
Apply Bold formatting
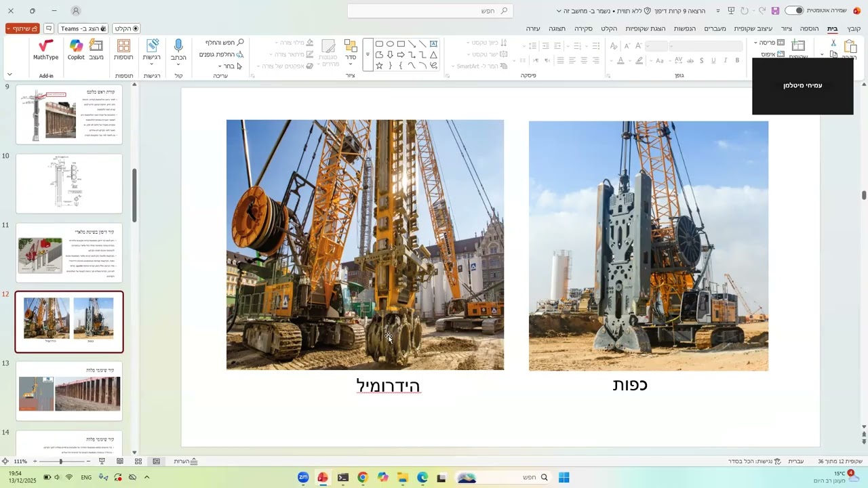pos(737,60)
